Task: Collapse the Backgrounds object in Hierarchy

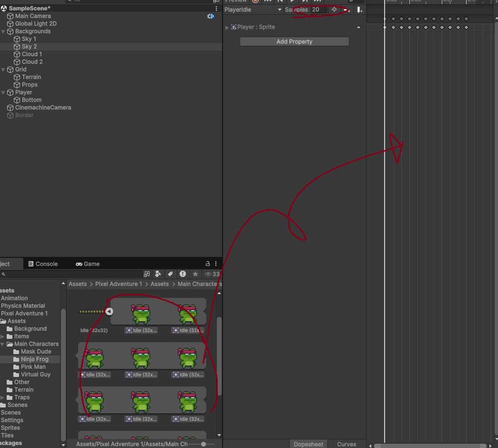Action: coord(3,31)
